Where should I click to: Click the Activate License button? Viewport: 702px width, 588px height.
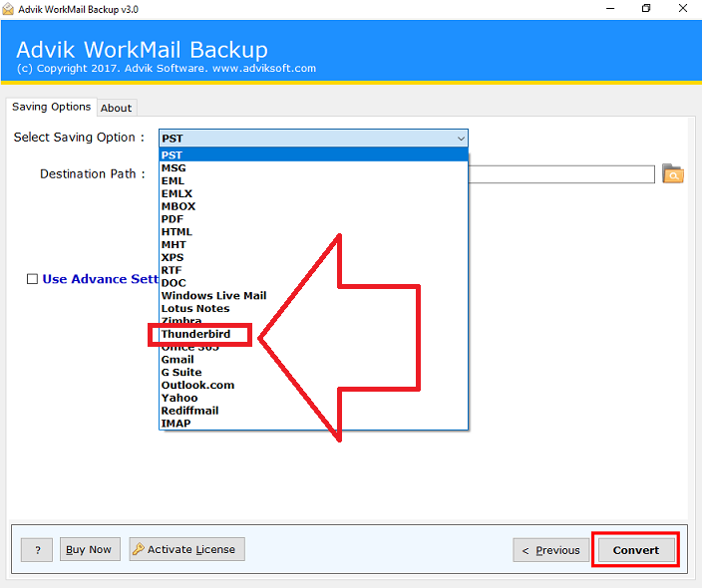pyautogui.click(x=187, y=549)
